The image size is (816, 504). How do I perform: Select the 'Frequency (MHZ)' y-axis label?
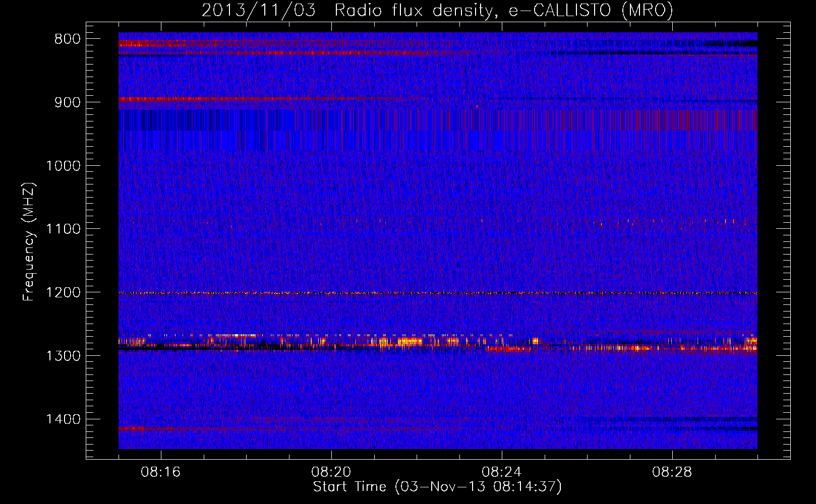[x=29, y=241]
